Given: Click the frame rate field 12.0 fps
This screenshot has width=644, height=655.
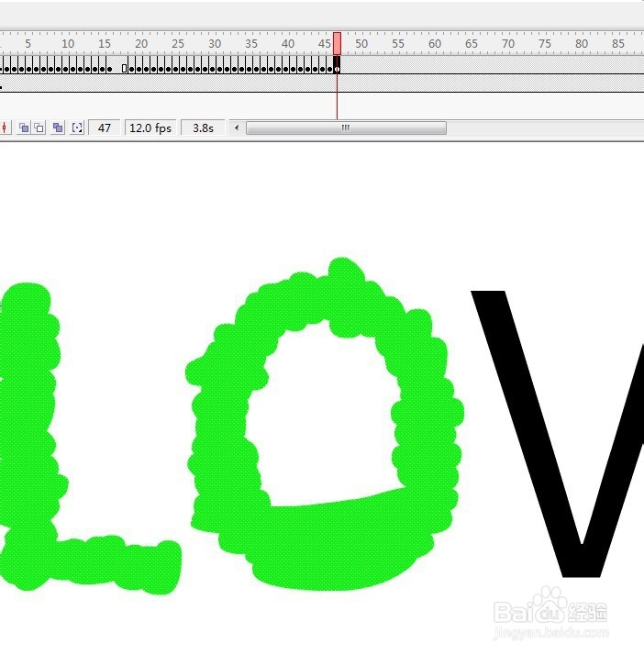Looking at the screenshot, I should [x=150, y=128].
